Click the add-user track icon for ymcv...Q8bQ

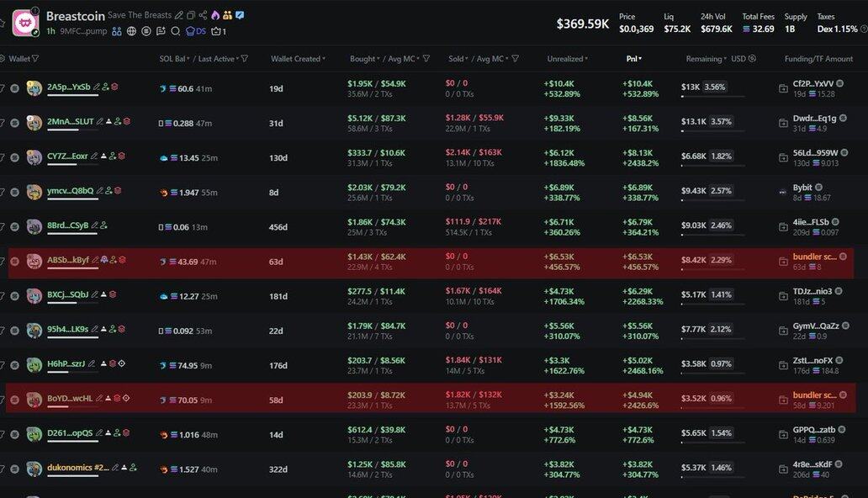112,191
